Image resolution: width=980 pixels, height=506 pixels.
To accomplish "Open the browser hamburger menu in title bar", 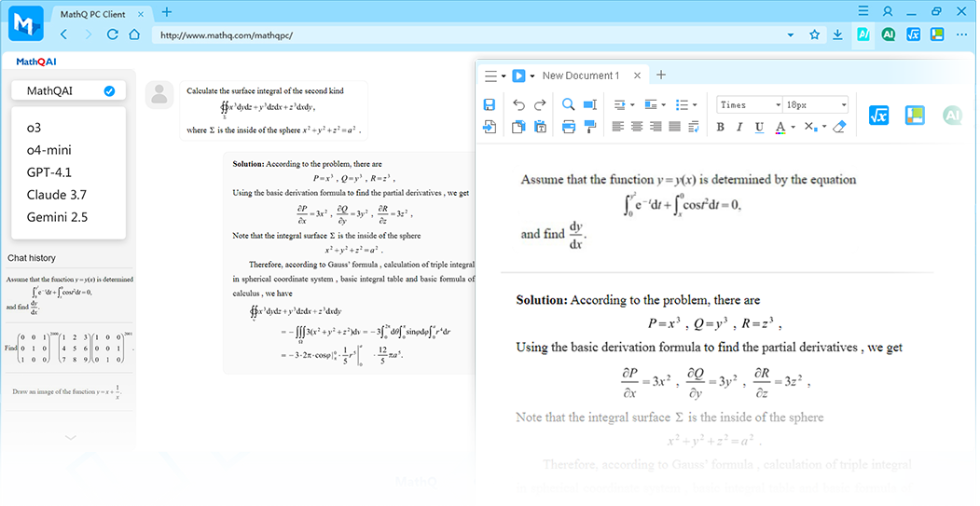I will click(x=863, y=11).
